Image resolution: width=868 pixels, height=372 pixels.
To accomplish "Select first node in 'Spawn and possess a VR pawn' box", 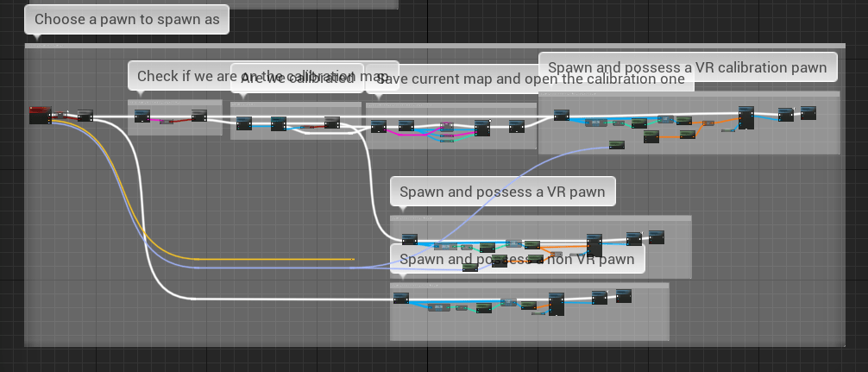I will [x=409, y=239].
